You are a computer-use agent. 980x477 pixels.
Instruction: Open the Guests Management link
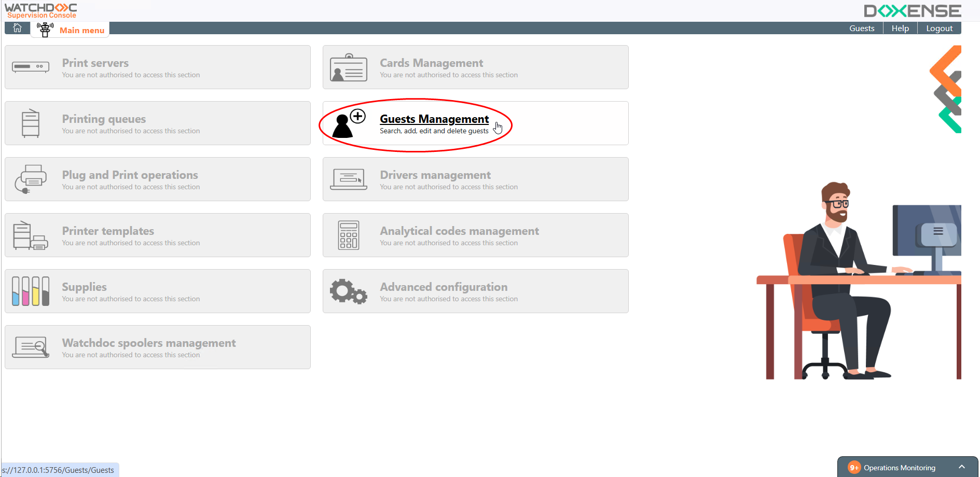click(434, 119)
